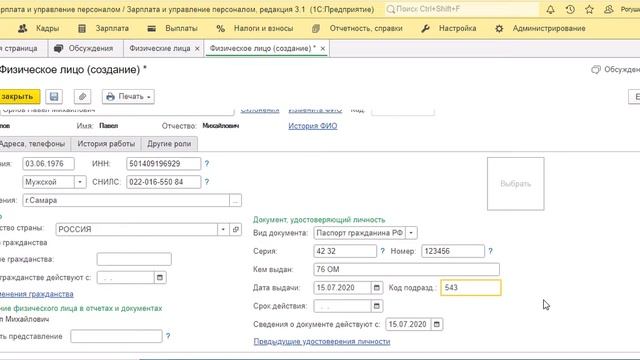This screenshot has width=640, height=360.
Task: Click the Дата выдачи field 15.07.2020
Action: [342, 288]
